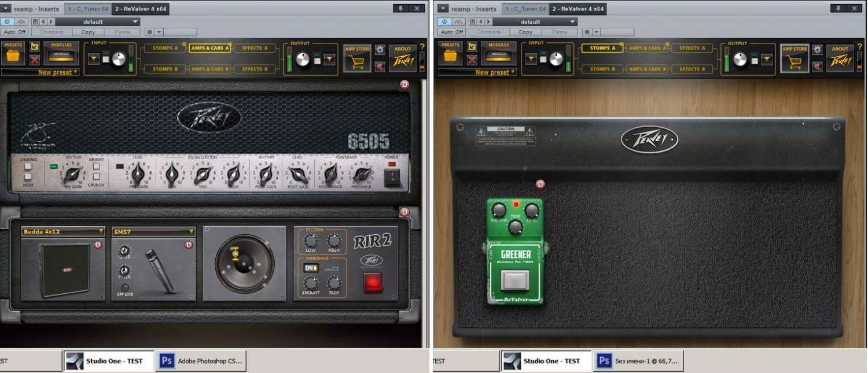The image size is (868, 373).
Task: Open Output section dropdown in right window
Action: (767, 58)
